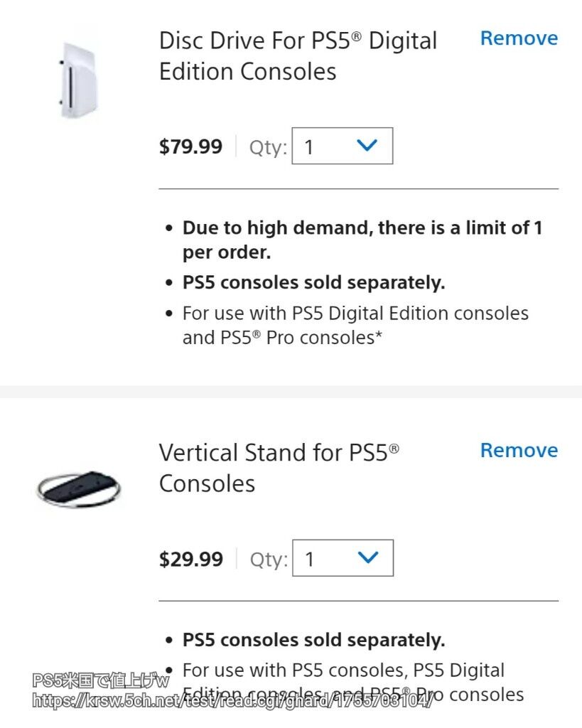Screen dimensions: 582x728
Task: Remove the Vertical Stand from cart
Action: tap(519, 451)
